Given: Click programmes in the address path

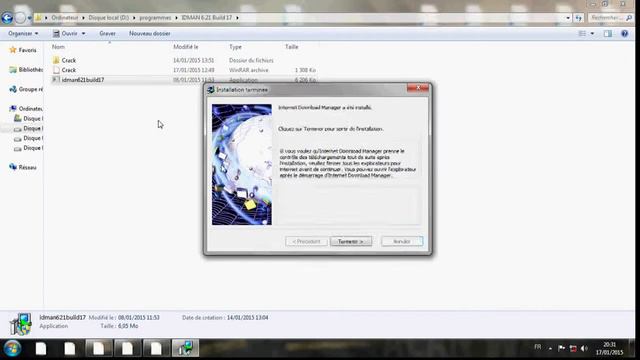Looking at the screenshot, I should click(x=155, y=18).
